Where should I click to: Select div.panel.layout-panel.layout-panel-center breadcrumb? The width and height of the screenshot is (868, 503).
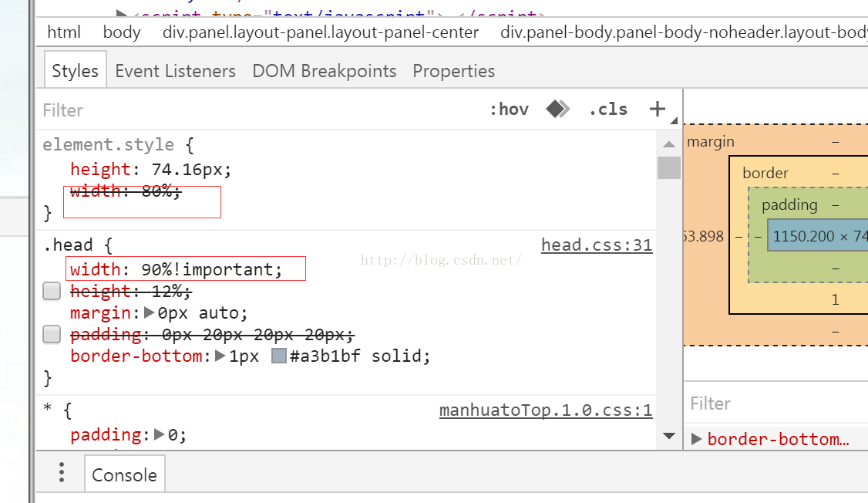click(x=321, y=32)
